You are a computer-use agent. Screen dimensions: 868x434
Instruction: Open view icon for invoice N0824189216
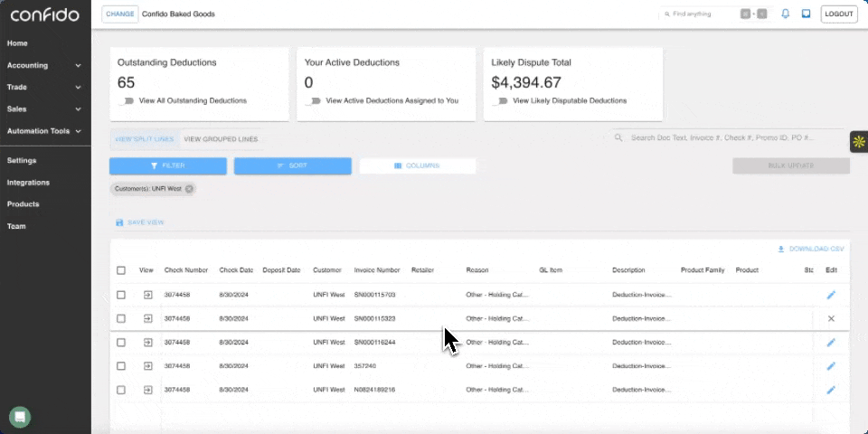coord(147,390)
